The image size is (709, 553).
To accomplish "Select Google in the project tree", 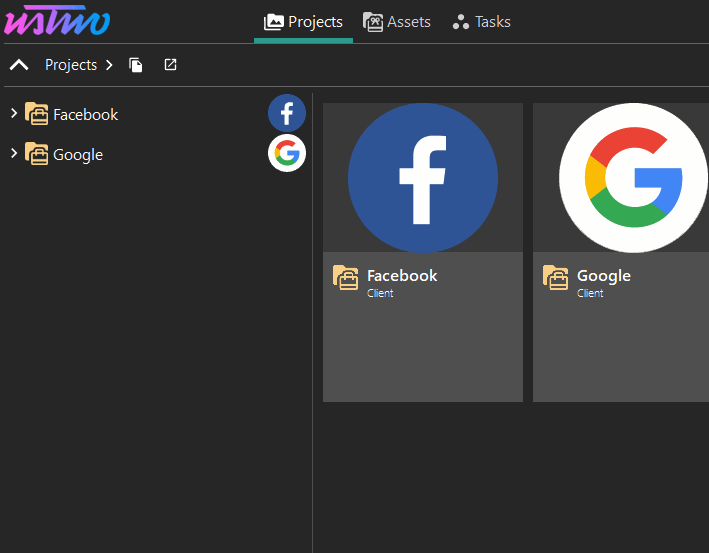I will point(78,155).
